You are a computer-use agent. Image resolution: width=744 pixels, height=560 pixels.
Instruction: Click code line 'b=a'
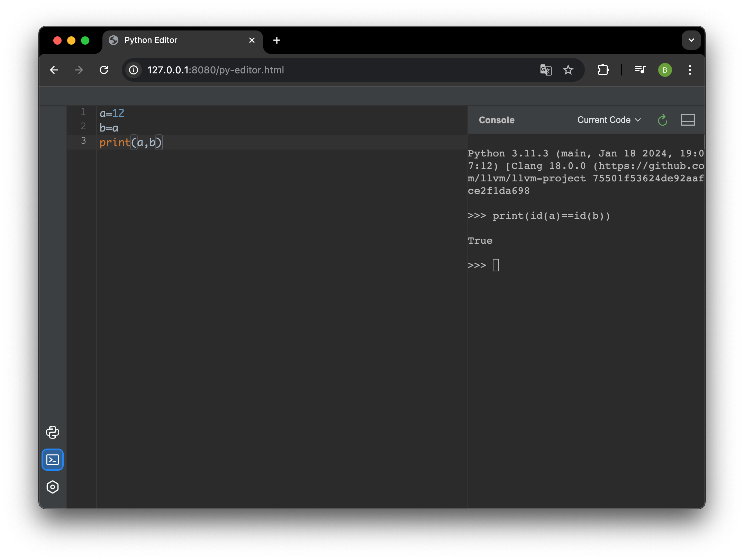109,128
